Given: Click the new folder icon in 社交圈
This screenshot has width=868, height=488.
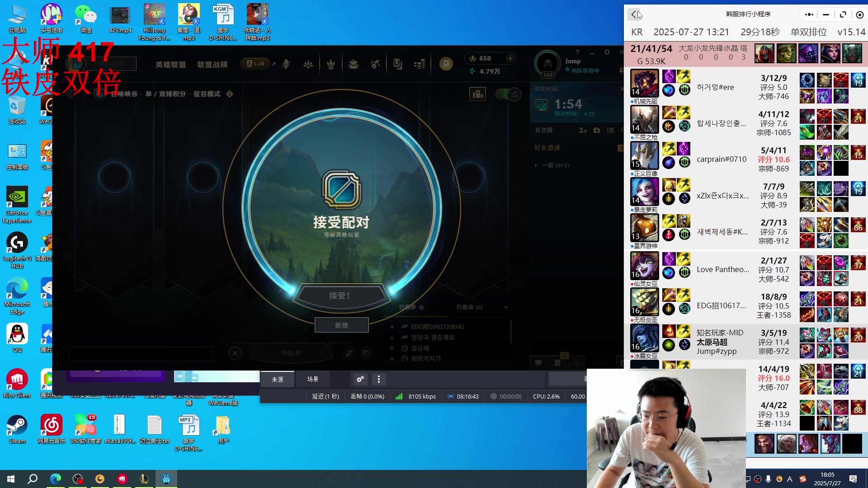Looking at the screenshot, I should tap(597, 130).
